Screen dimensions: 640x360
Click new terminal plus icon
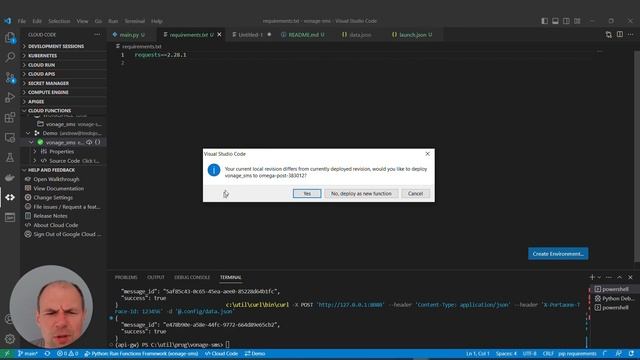click(592, 277)
